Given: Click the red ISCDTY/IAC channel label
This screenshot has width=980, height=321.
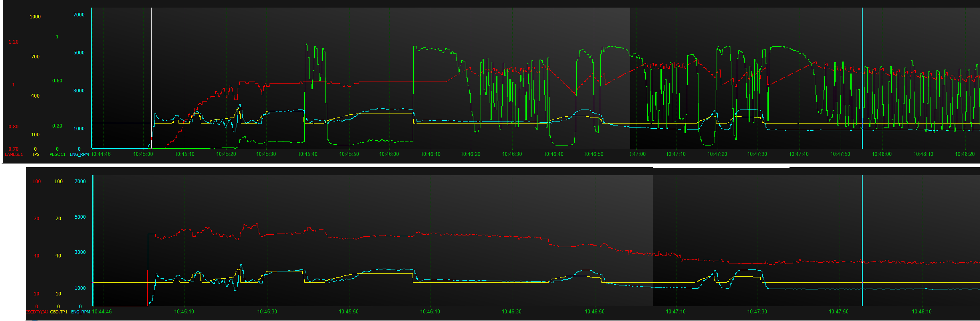Looking at the screenshot, I should coord(37,312).
